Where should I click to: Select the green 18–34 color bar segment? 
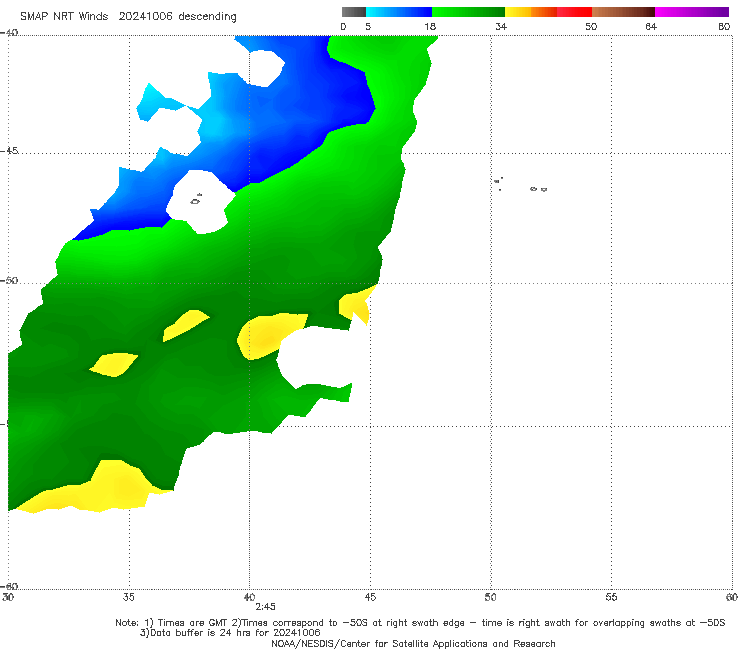(468, 12)
